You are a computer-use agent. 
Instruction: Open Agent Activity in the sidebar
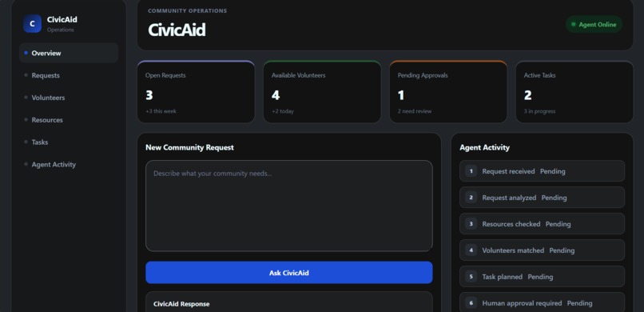tap(69, 165)
